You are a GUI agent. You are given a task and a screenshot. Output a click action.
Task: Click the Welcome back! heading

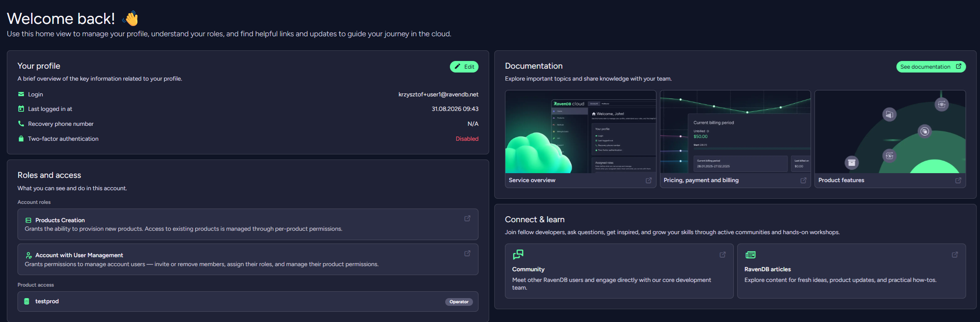(61, 18)
